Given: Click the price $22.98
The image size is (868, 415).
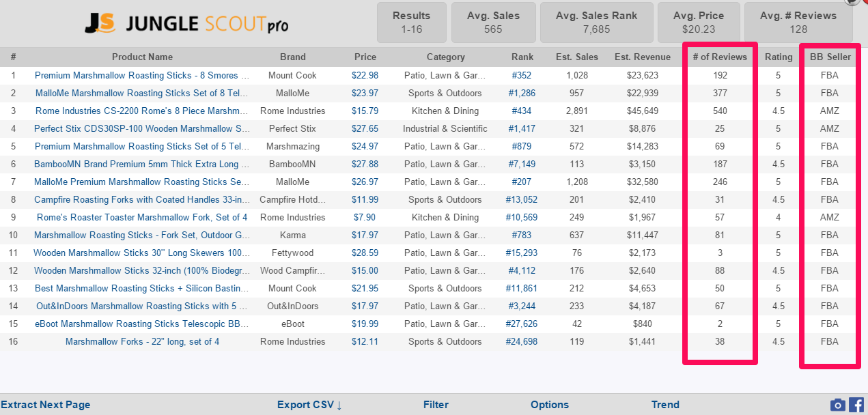Looking at the screenshot, I should click(365, 75).
